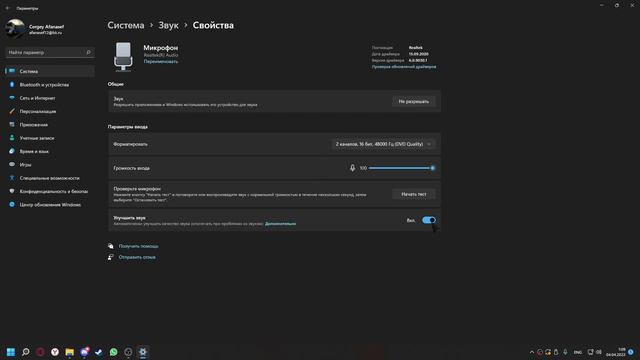Click the back arrow in the title bar
The width and height of the screenshot is (640, 360).
pyautogui.click(x=8, y=8)
